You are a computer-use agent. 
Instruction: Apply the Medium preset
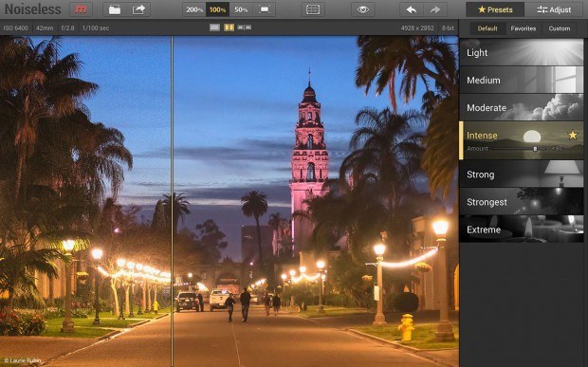pos(522,80)
